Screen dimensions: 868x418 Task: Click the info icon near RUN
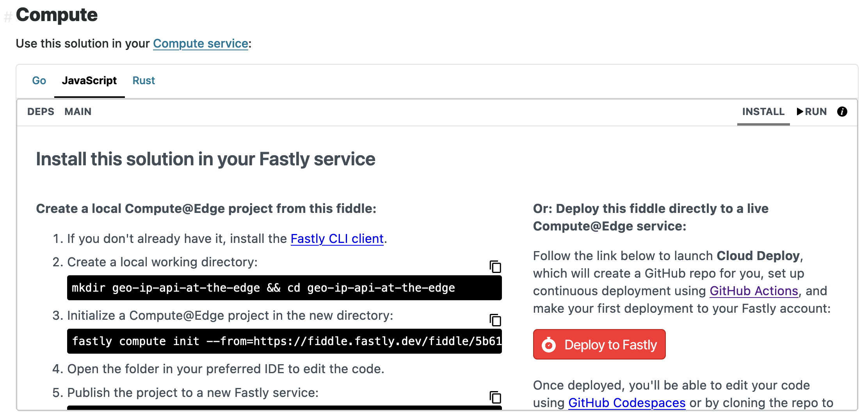pos(842,112)
